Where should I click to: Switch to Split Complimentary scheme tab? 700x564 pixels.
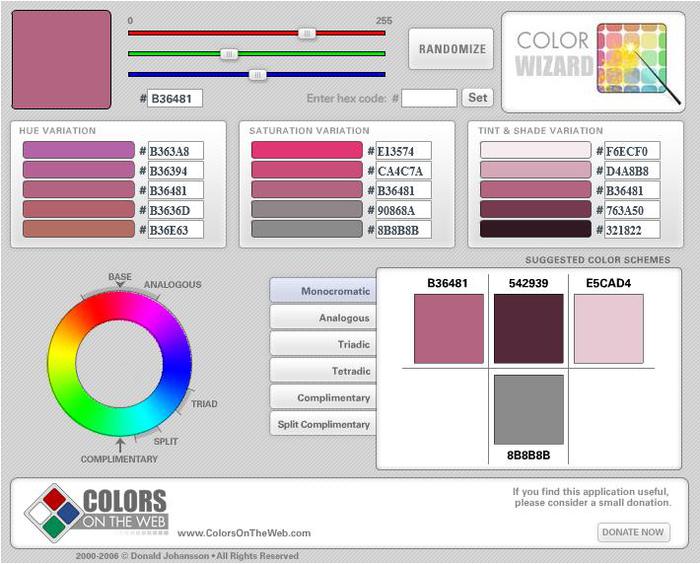pyautogui.click(x=322, y=424)
